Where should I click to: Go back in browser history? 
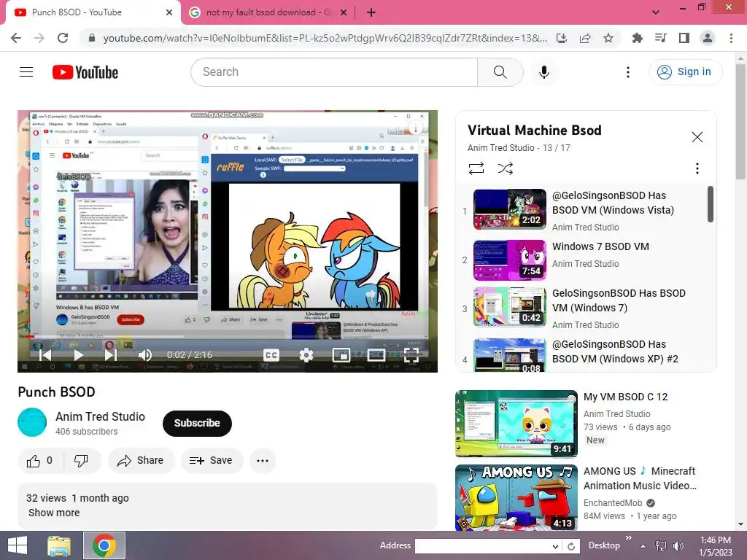[x=16, y=38]
